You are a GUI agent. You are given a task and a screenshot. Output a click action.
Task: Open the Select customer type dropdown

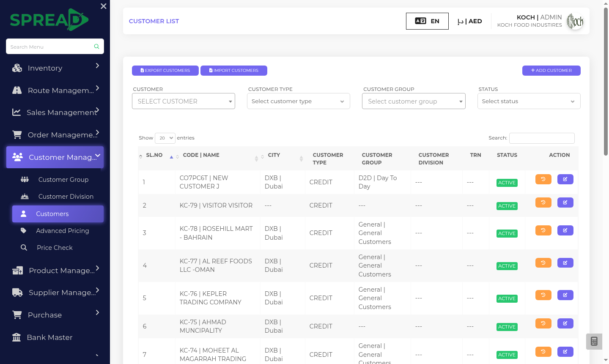(299, 101)
